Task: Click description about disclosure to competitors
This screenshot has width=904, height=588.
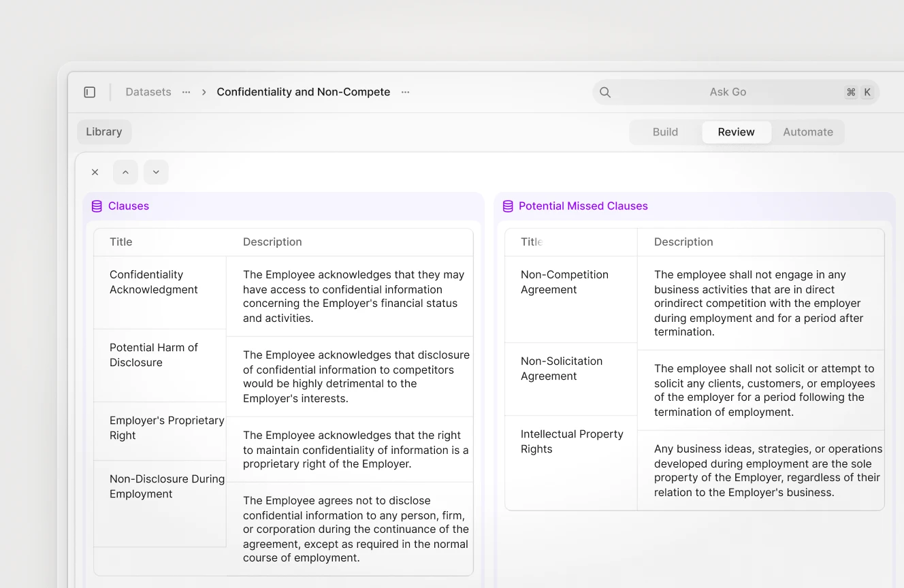Action: pos(350,376)
